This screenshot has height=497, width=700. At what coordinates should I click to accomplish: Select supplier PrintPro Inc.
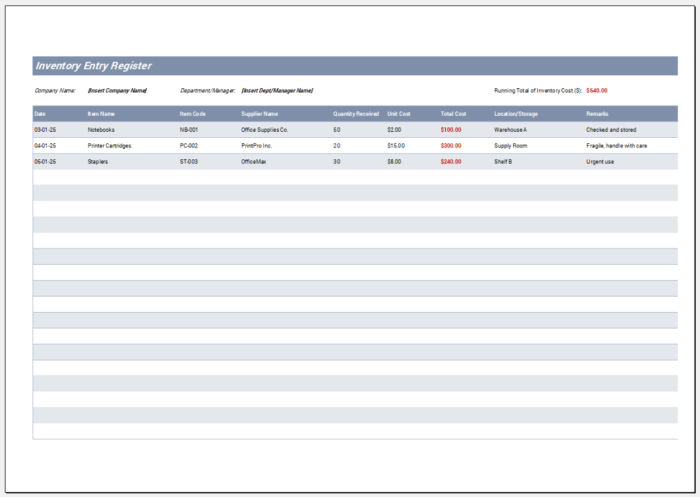pos(257,146)
